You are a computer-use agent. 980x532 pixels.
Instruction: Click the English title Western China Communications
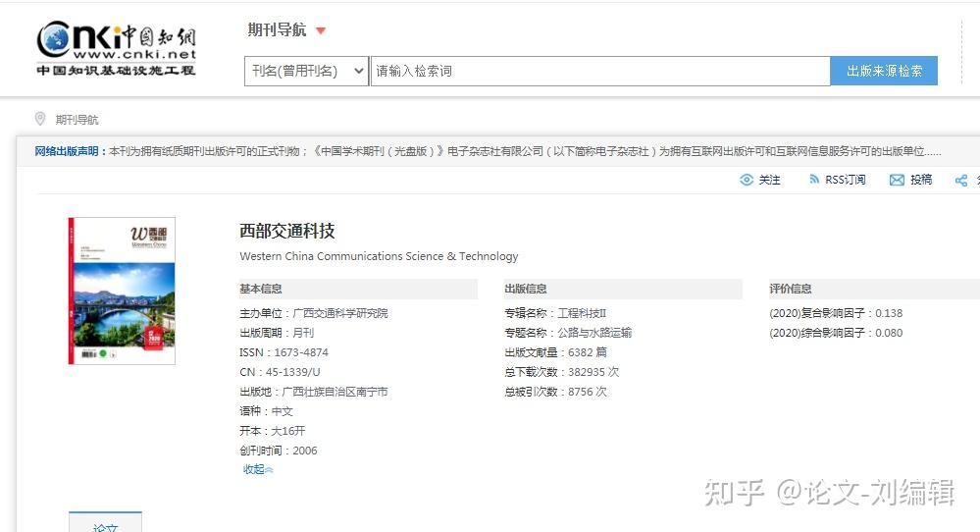[379, 256]
